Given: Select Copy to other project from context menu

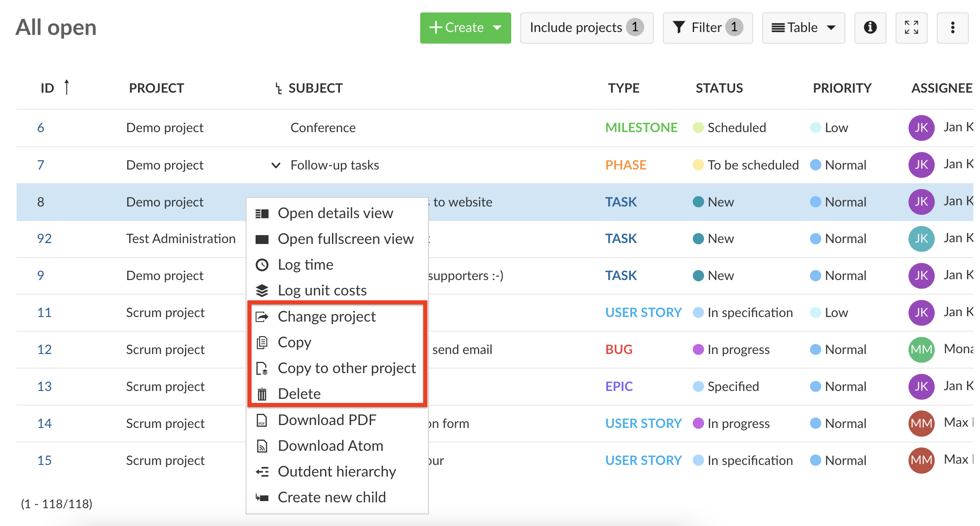Looking at the screenshot, I should 347,367.
